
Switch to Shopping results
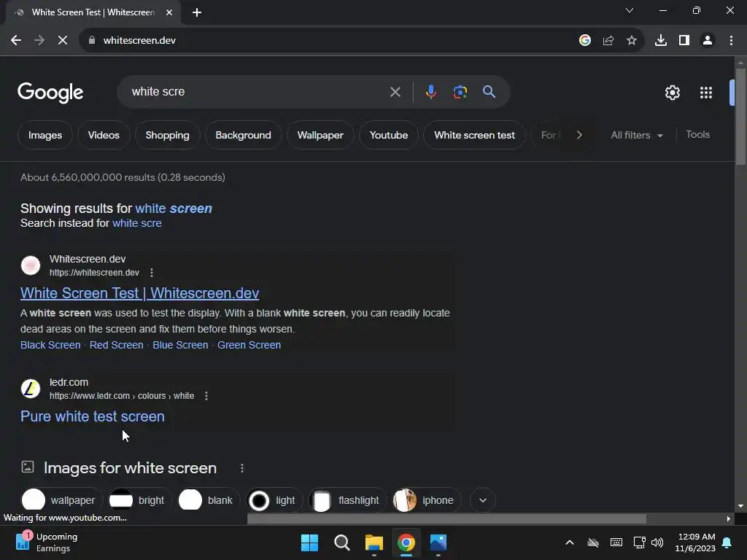click(x=167, y=135)
